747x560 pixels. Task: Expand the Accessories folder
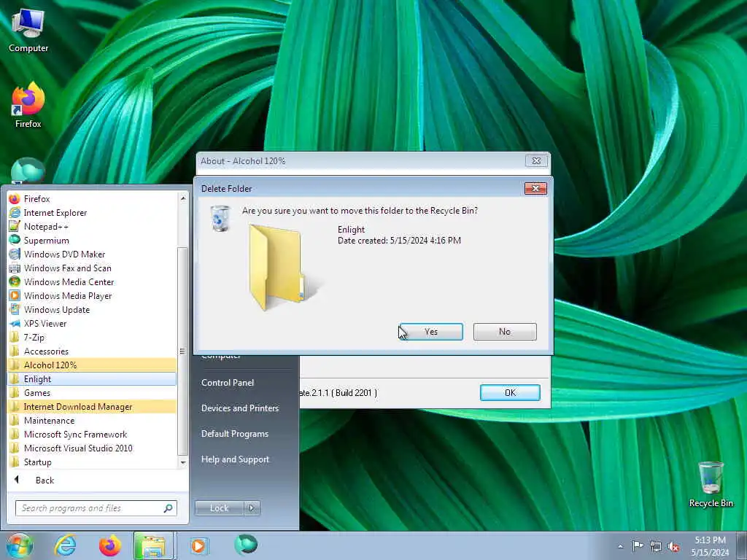(93, 351)
